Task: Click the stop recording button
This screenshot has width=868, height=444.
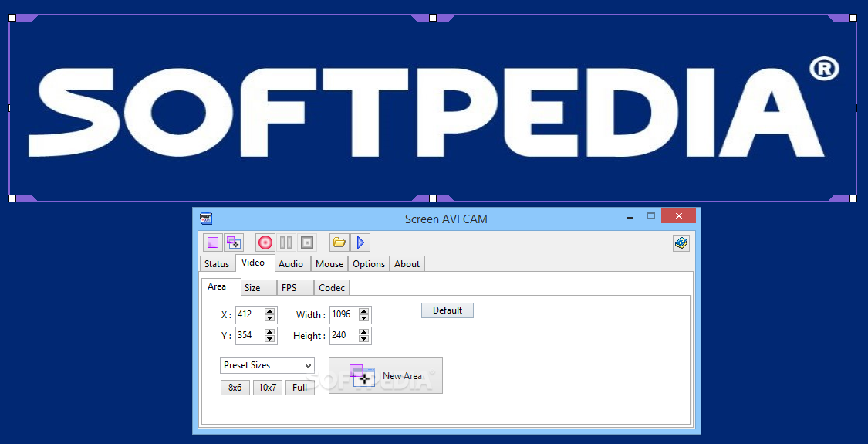Action: pos(306,242)
